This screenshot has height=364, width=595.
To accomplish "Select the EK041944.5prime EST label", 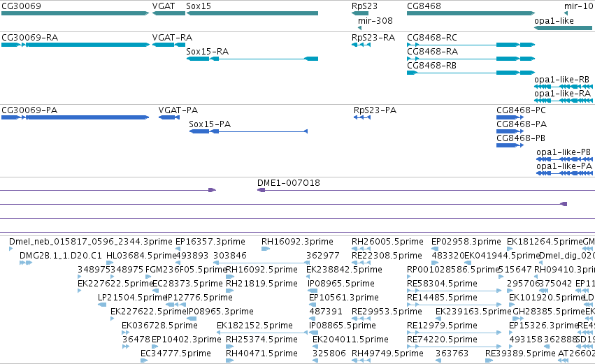I will pos(502,256).
